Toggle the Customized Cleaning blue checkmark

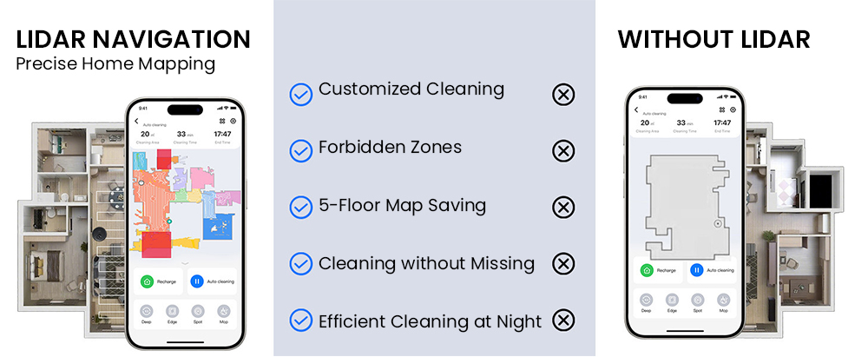(300, 94)
